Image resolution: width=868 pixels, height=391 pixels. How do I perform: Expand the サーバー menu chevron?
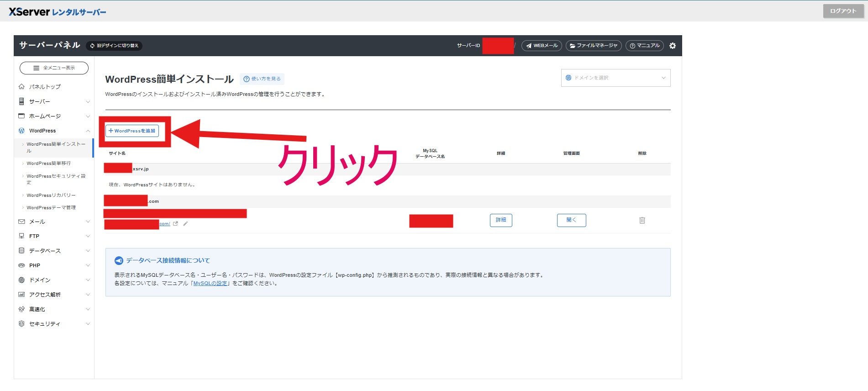[88, 101]
